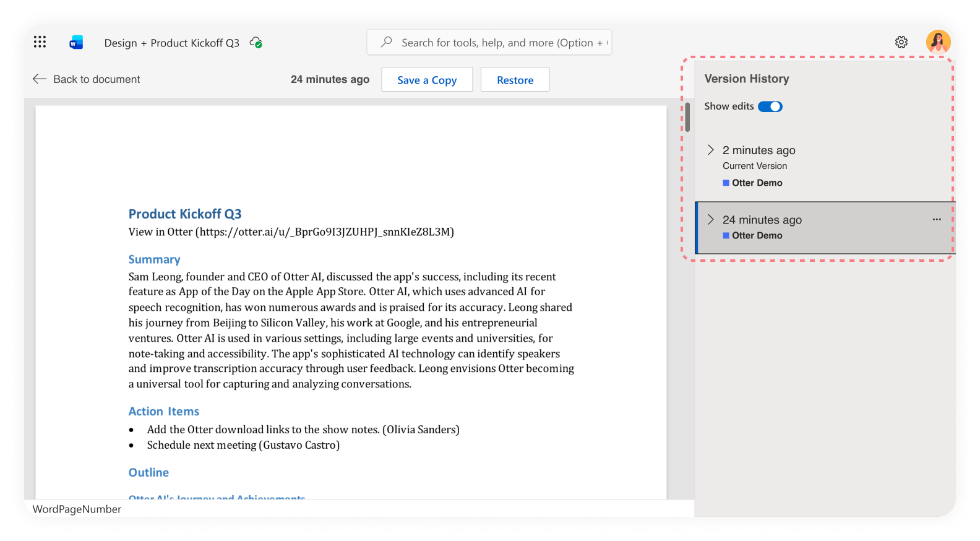Click the 24 minutes ago timestamp in toolbar
This screenshot has width=980, height=541.
coord(330,79)
